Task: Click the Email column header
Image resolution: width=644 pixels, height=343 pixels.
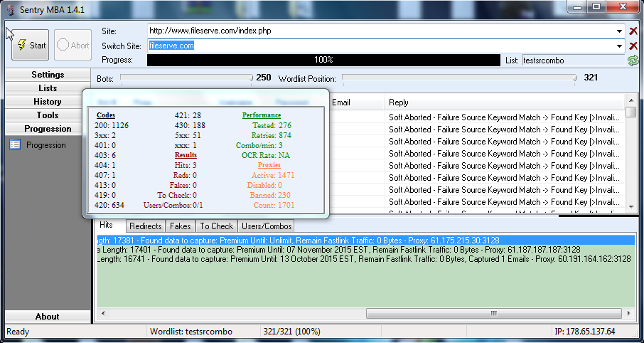Action: pyautogui.click(x=357, y=102)
